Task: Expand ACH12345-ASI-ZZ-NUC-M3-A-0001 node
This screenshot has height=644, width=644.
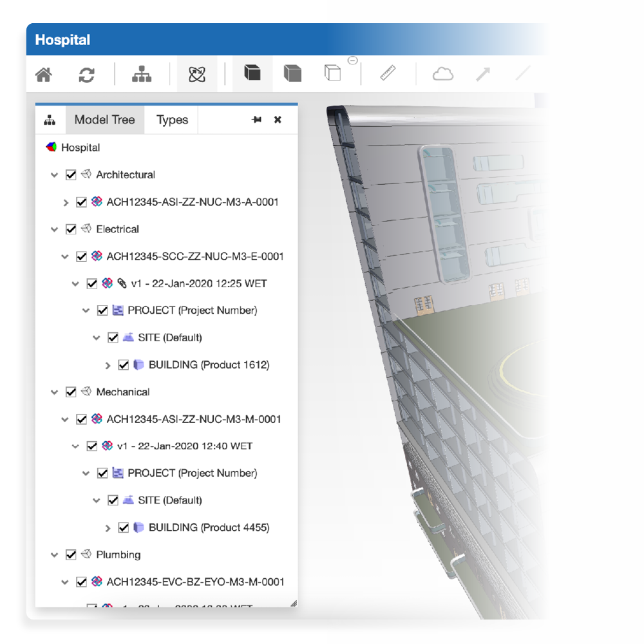Action: click(66, 202)
